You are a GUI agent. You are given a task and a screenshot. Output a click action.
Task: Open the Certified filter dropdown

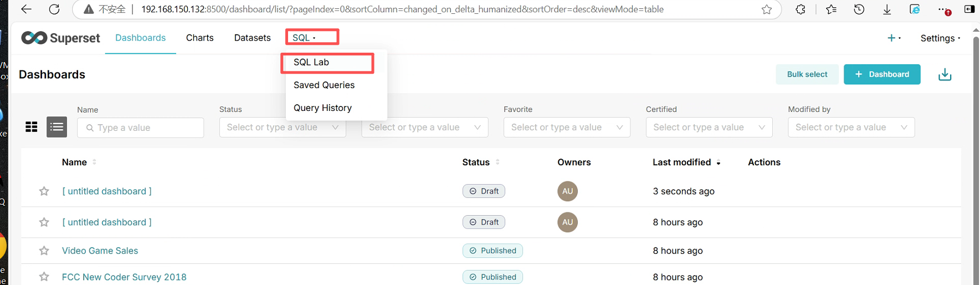pos(709,128)
